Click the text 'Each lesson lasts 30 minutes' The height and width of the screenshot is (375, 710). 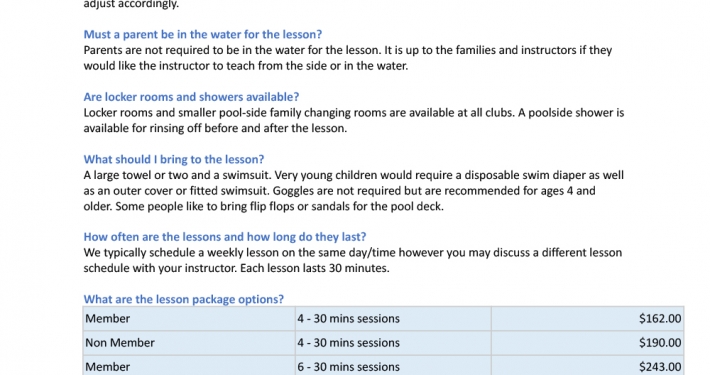(315, 268)
